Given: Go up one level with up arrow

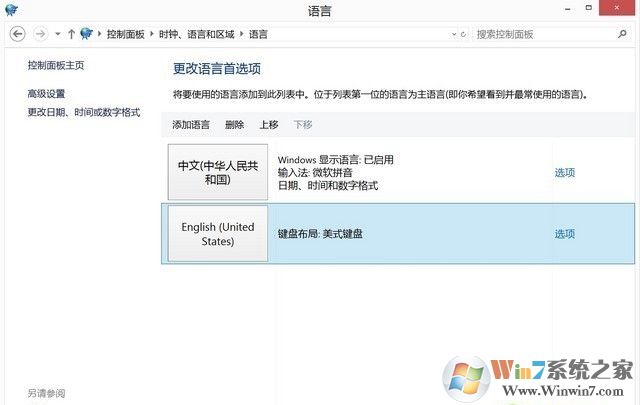Looking at the screenshot, I should tap(71, 34).
